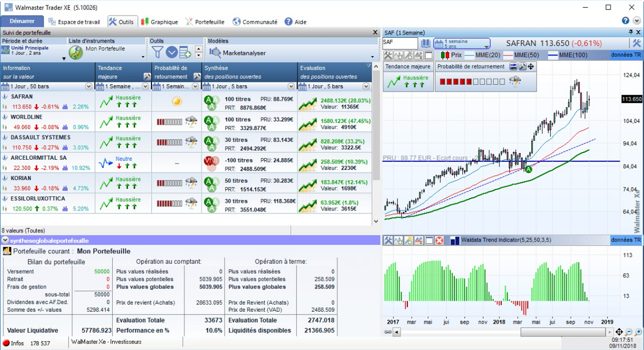
Task: Open chart settings tools icon beside SAFRAN quote
Action: [x=636, y=43]
